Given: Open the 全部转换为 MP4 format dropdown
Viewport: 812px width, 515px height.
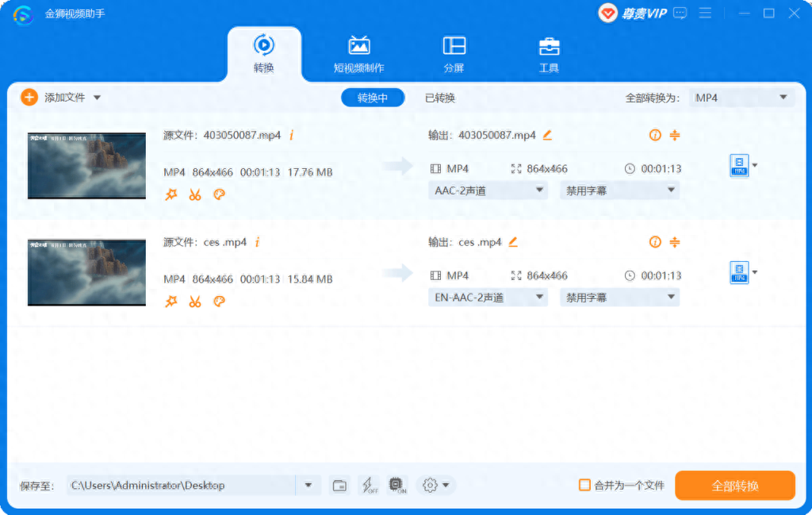Looking at the screenshot, I should pos(742,97).
